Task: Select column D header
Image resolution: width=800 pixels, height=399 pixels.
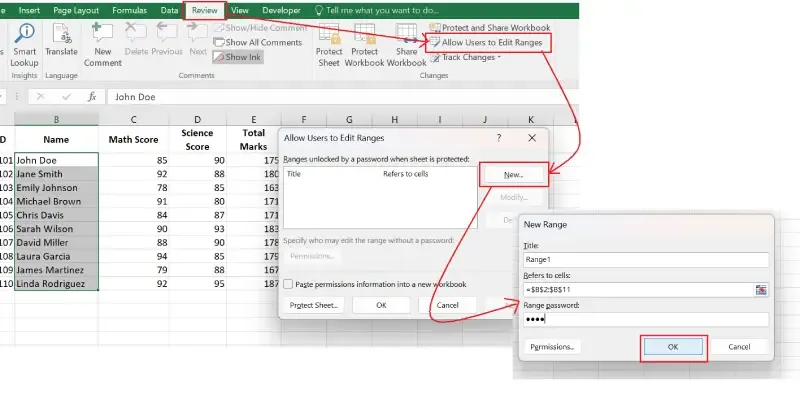Action: tap(197, 119)
